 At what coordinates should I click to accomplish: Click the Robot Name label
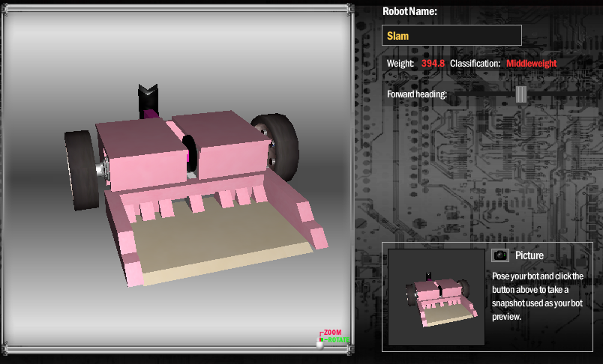coord(409,11)
